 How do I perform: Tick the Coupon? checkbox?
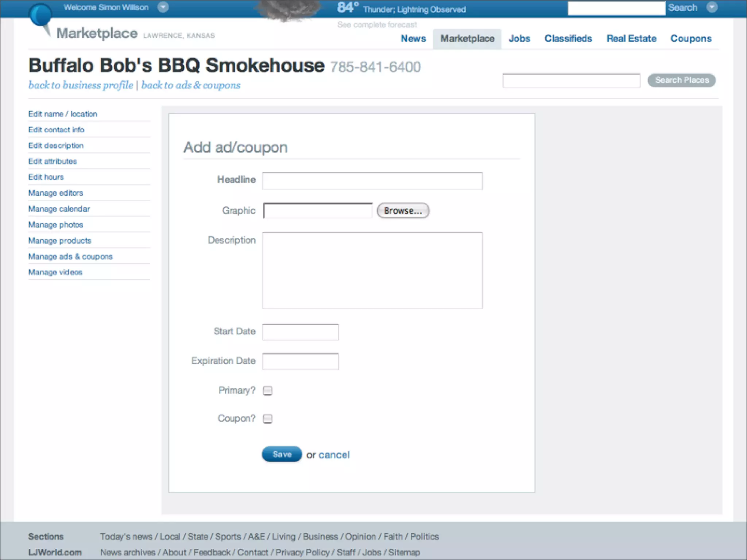(268, 419)
